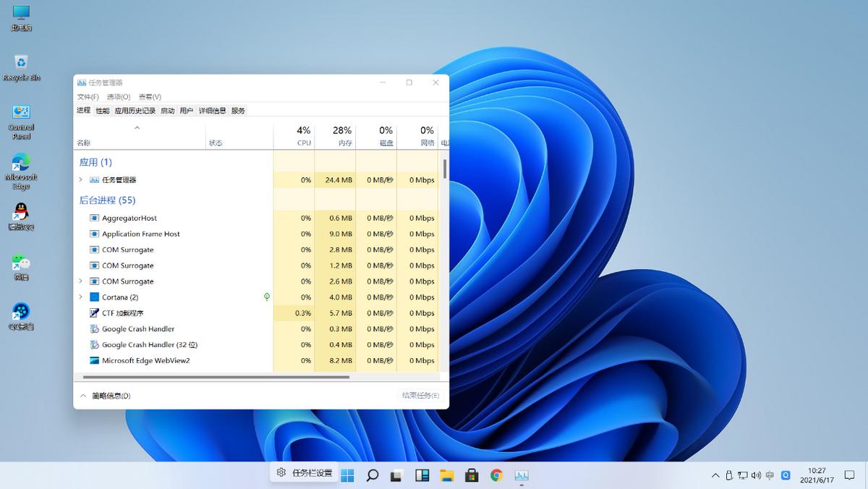Viewport: 868px width, 489px height.
Task: Expand the COM Surrogate process group
Action: [81, 281]
